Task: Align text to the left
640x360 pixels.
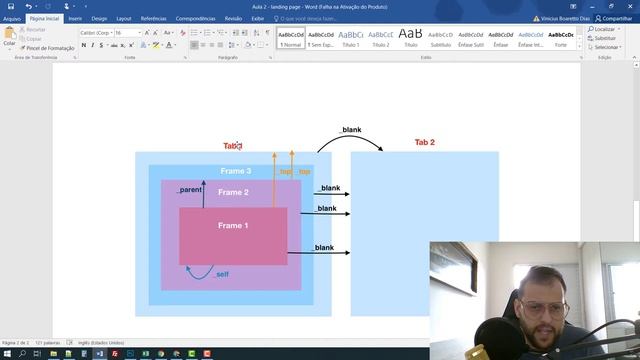Action: coord(194,45)
